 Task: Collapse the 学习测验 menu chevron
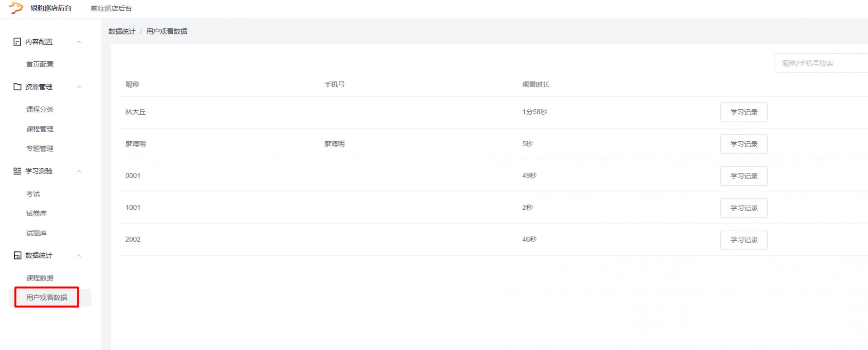coord(79,171)
